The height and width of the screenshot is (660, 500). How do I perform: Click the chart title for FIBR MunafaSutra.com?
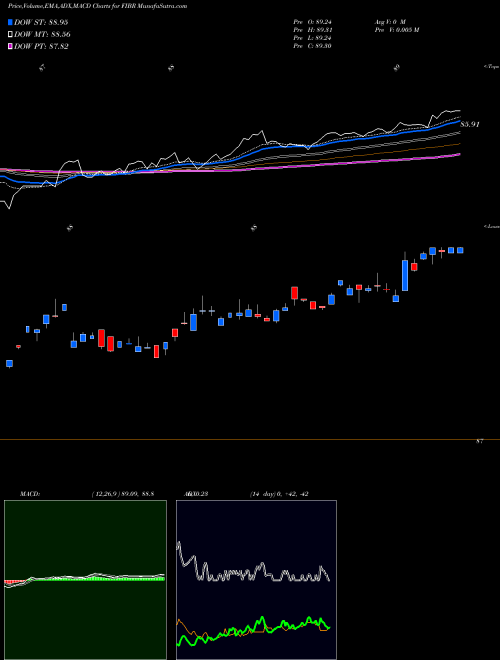tap(98, 6)
